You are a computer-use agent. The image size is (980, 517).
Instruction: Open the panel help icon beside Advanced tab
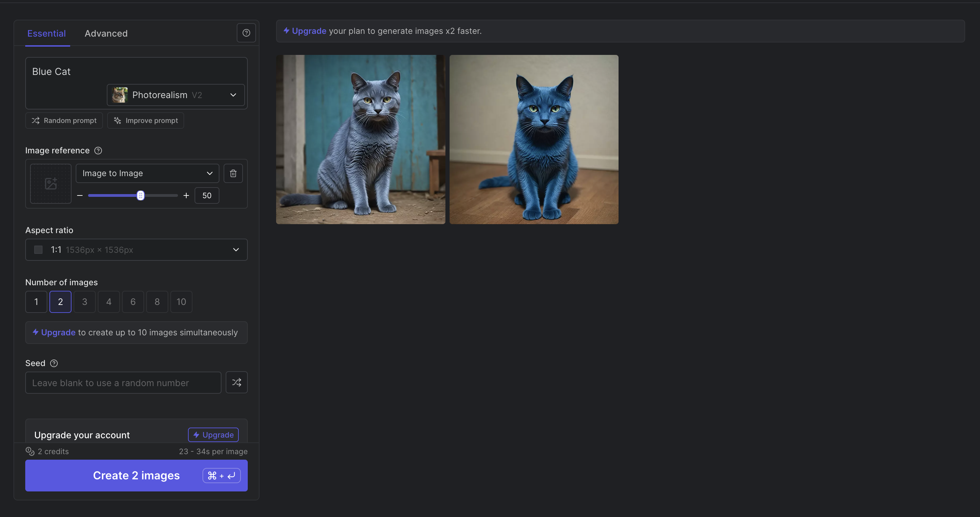pos(246,33)
